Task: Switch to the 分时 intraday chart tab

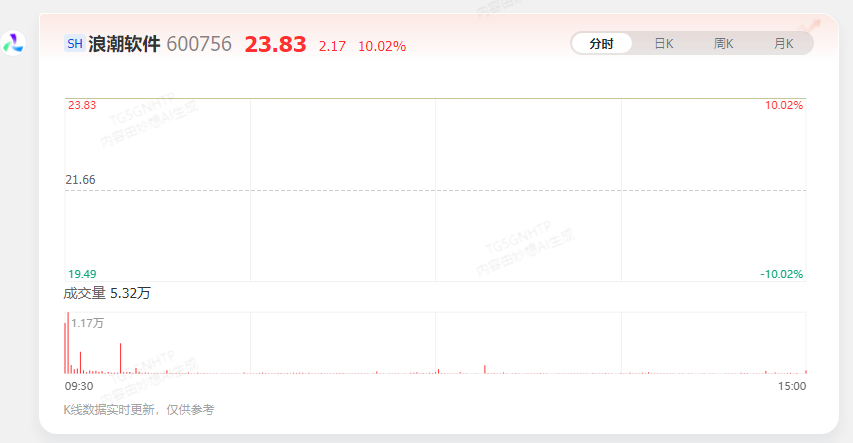Action: 602,44
